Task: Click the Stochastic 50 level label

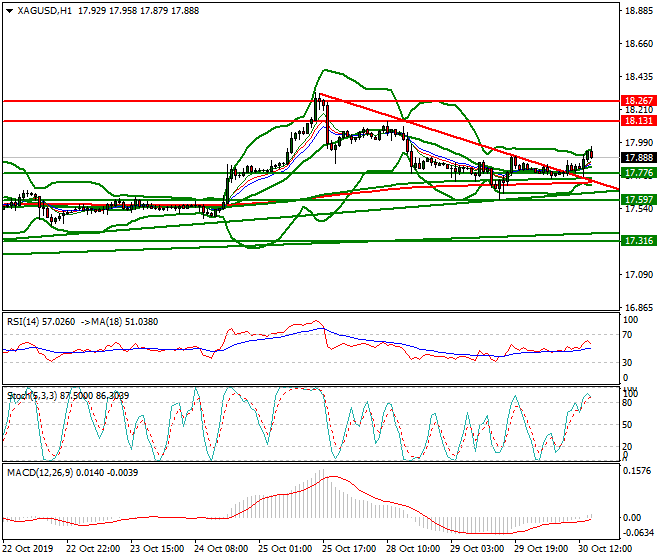Action: tap(627, 425)
